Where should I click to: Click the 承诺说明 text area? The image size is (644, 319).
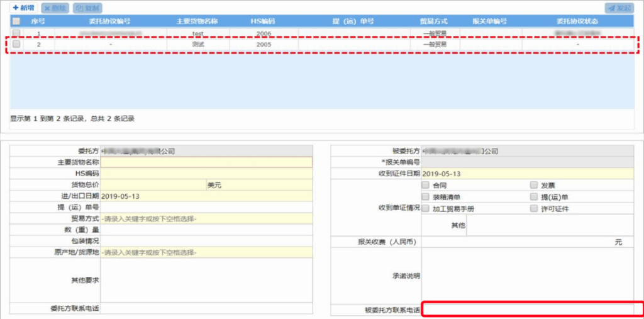point(528,276)
